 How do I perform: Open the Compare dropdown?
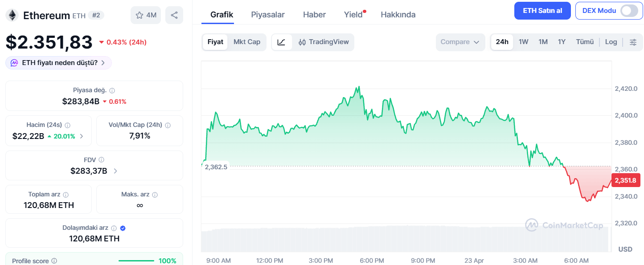click(x=460, y=41)
